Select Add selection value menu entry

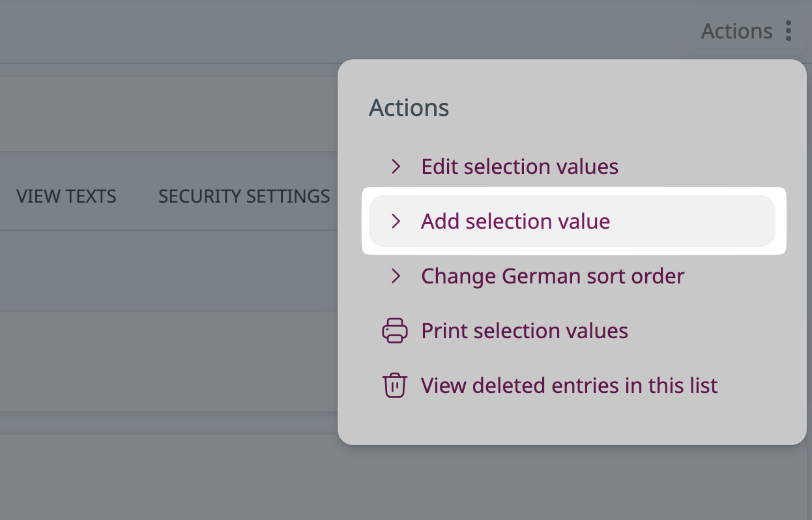pyautogui.click(x=515, y=221)
